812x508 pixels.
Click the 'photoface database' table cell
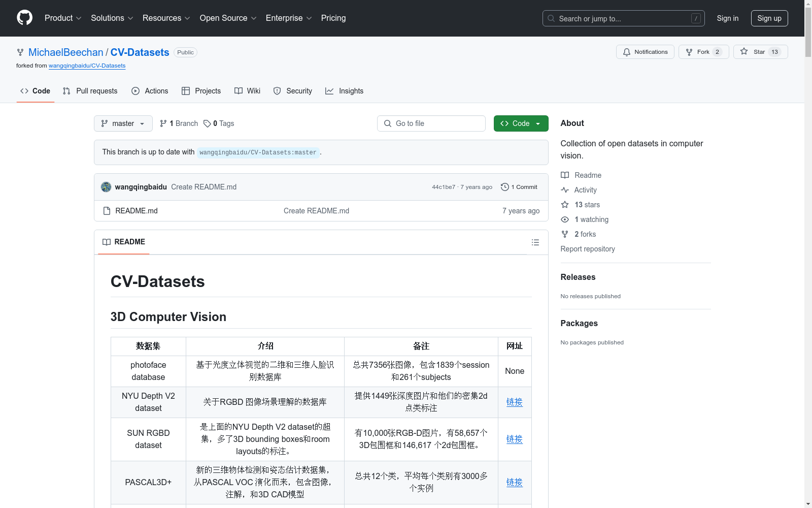pos(148,371)
